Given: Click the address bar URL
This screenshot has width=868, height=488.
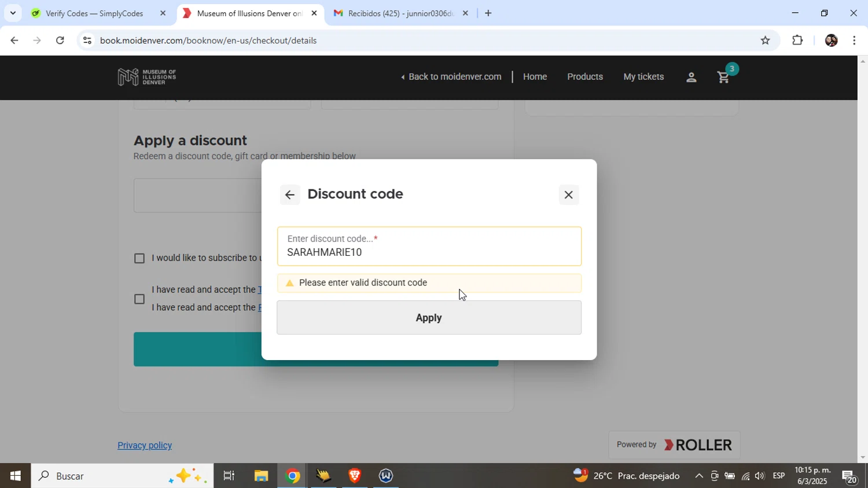Looking at the screenshot, I should tap(208, 41).
